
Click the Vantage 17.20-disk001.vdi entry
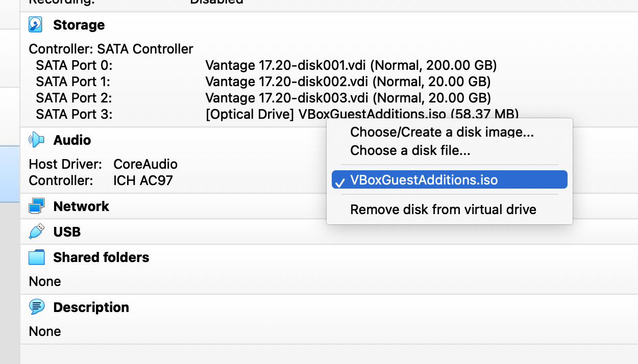point(351,65)
